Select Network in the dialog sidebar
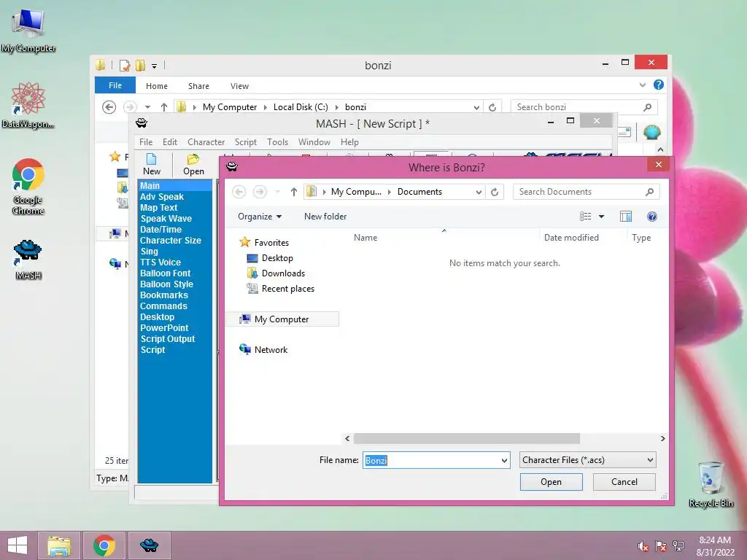Screen dimensions: 747x560 [270, 349]
